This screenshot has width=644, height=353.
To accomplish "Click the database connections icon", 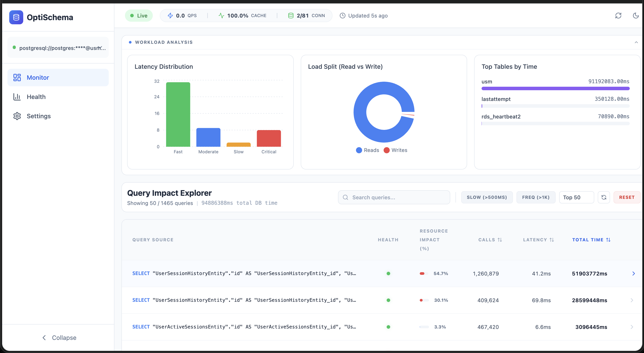I will [290, 16].
